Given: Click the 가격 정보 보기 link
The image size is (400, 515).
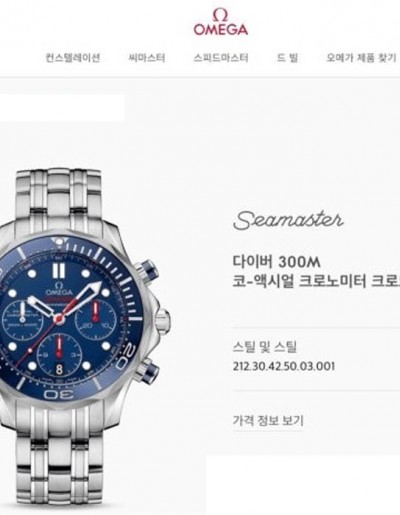Looking at the screenshot, I should (268, 420).
